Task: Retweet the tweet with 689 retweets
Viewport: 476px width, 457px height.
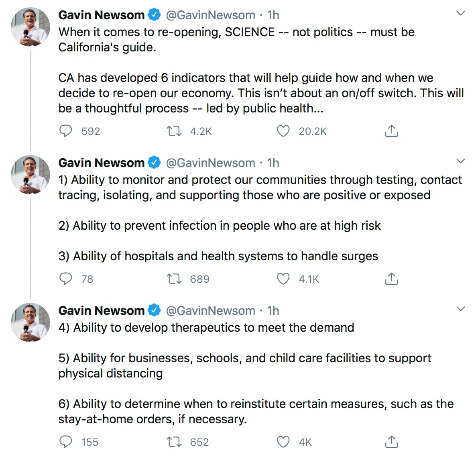Action: pos(174,279)
